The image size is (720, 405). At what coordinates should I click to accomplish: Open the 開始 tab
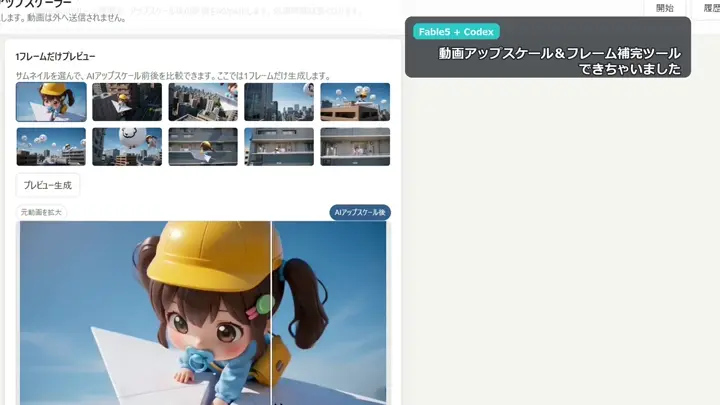pyautogui.click(x=664, y=8)
